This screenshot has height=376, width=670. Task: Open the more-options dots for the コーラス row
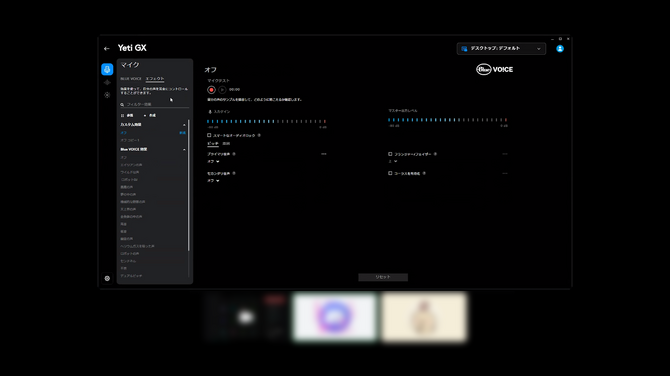[x=505, y=173]
